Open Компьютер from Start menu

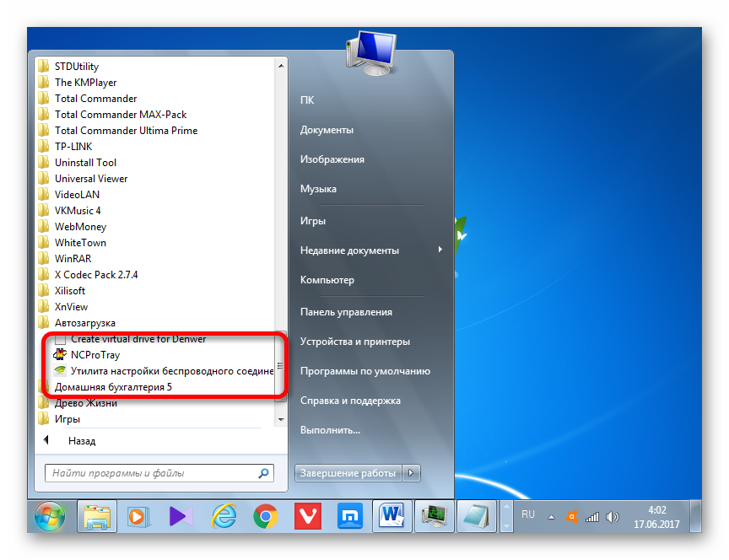click(x=327, y=280)
